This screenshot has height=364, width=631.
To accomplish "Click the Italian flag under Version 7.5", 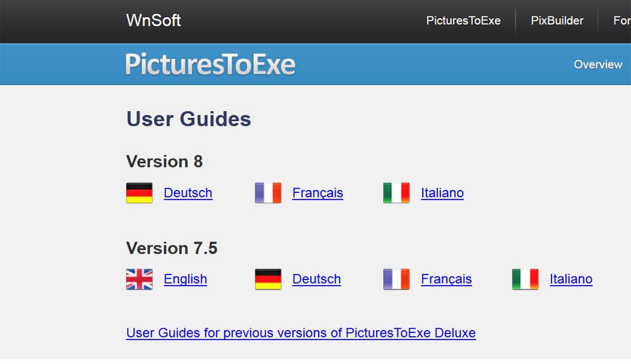I will coord(525,279).
